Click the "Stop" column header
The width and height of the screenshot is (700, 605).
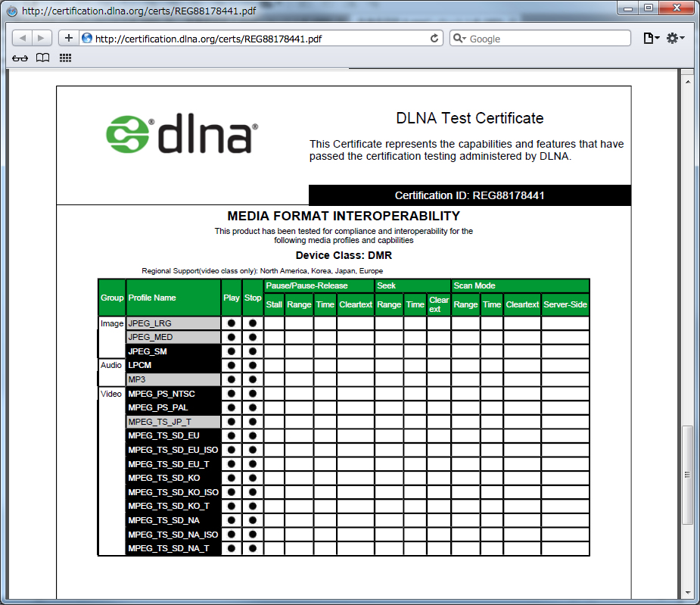[253, 298]
